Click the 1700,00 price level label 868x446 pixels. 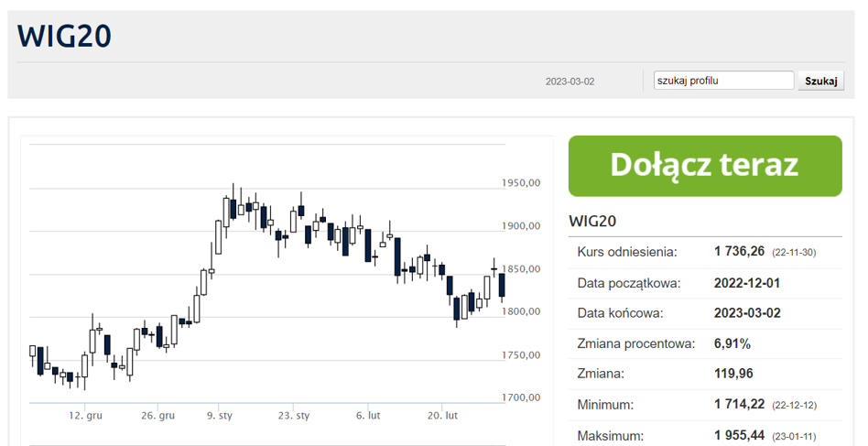pos(521,397)
